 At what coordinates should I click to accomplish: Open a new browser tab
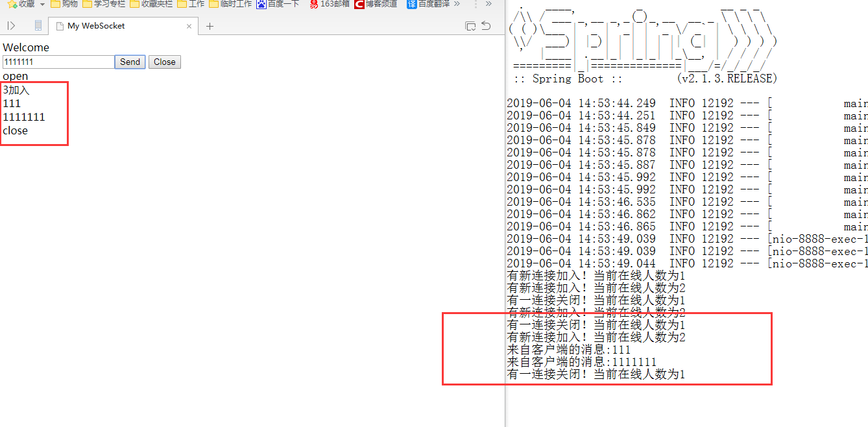point(210,27)
